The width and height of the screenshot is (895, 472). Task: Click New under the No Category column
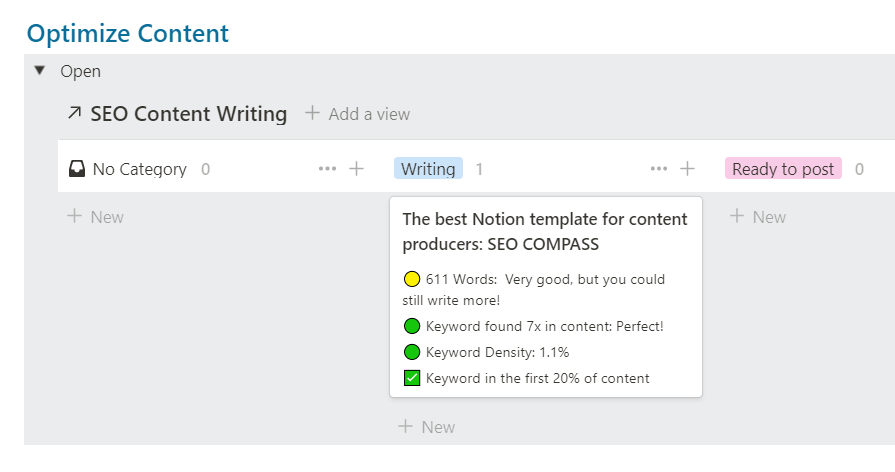[95, 217]
